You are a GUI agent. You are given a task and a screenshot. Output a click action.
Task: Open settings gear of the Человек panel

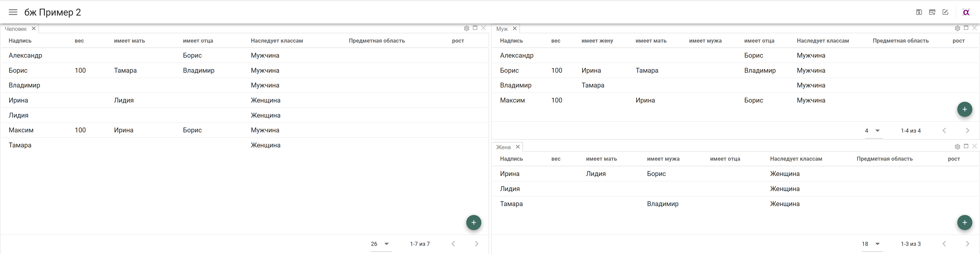pyautogui.click(x=467, y=28)
